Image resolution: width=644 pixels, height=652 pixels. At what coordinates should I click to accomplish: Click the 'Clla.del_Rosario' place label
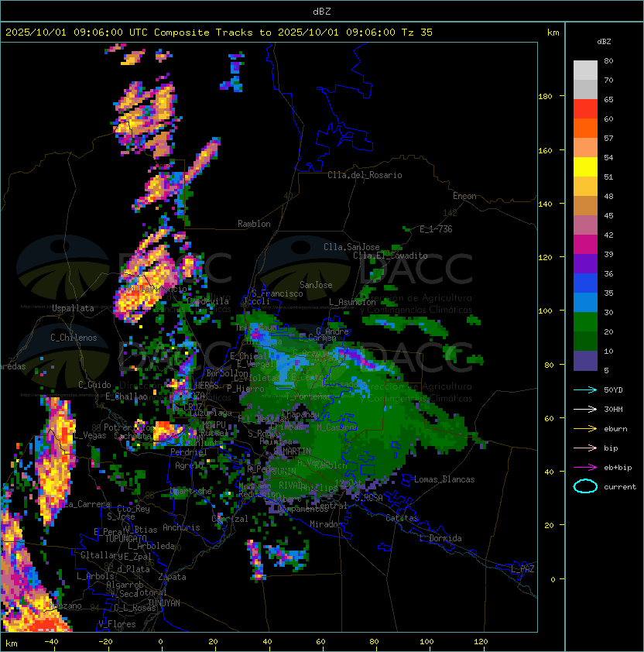click(365, 175)
